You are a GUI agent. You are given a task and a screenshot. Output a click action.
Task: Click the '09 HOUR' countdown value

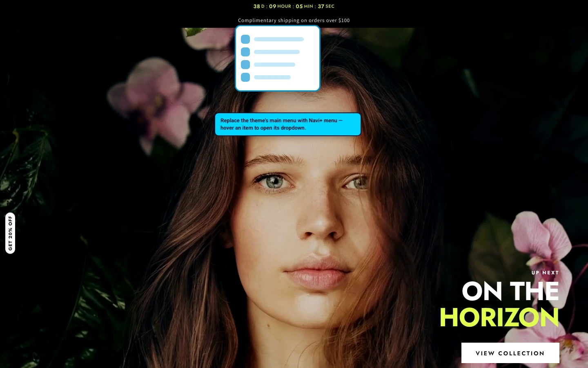[280, 6]
